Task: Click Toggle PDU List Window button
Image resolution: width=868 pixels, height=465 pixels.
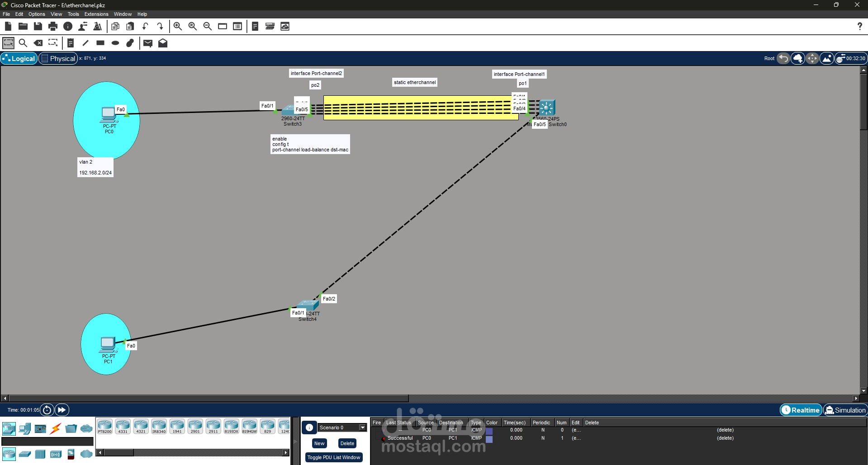Action: 334,457
